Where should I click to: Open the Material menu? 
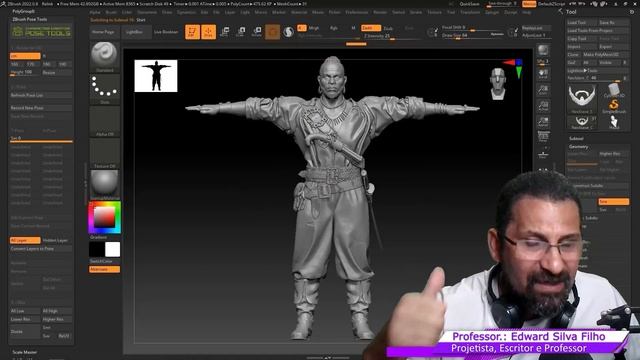[299, 12]
